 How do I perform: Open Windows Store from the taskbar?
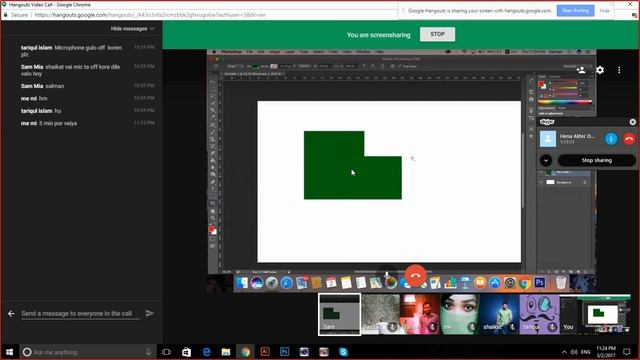(186, 352)
